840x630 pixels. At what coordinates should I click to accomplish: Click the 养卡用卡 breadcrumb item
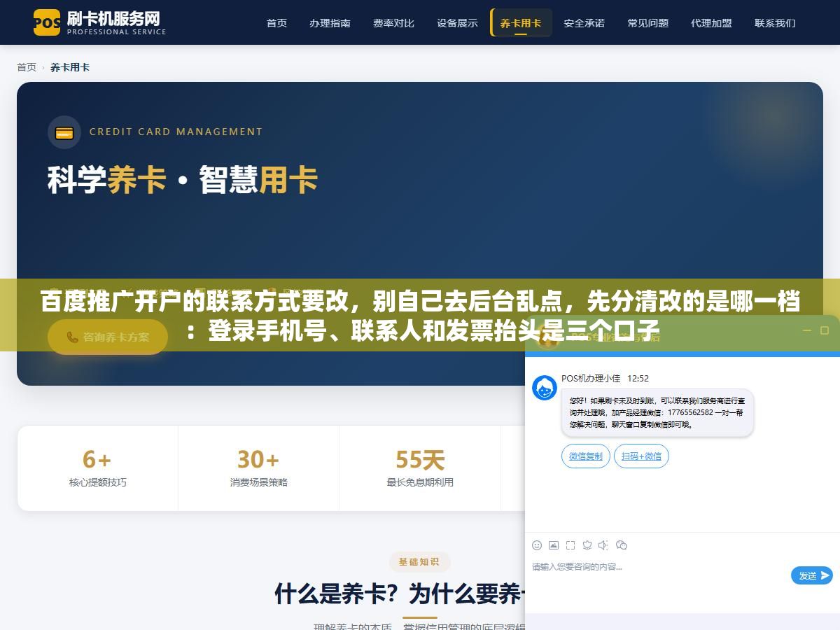pos(70,67)
